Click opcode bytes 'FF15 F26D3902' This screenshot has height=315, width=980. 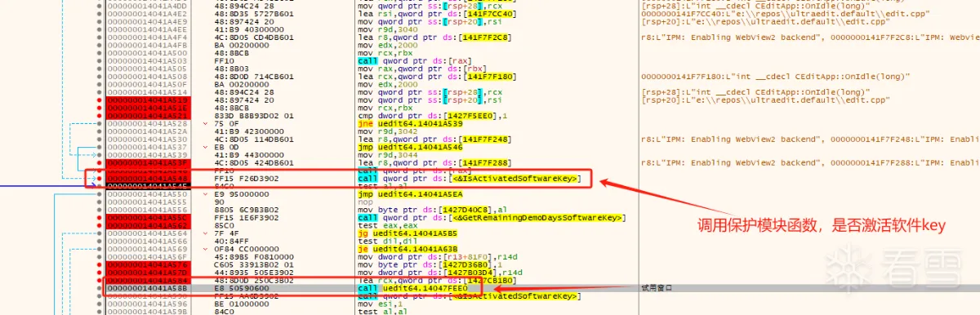tap(246, 178)
